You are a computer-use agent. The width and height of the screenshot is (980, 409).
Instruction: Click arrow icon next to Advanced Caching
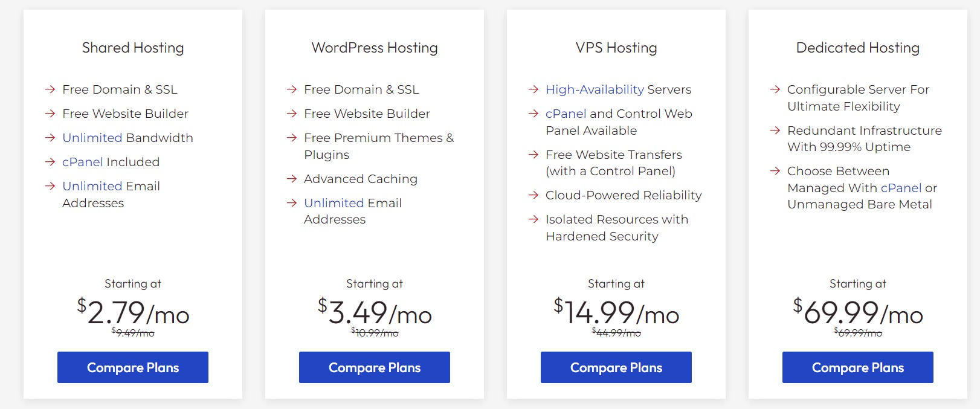[x=292, y=179]
